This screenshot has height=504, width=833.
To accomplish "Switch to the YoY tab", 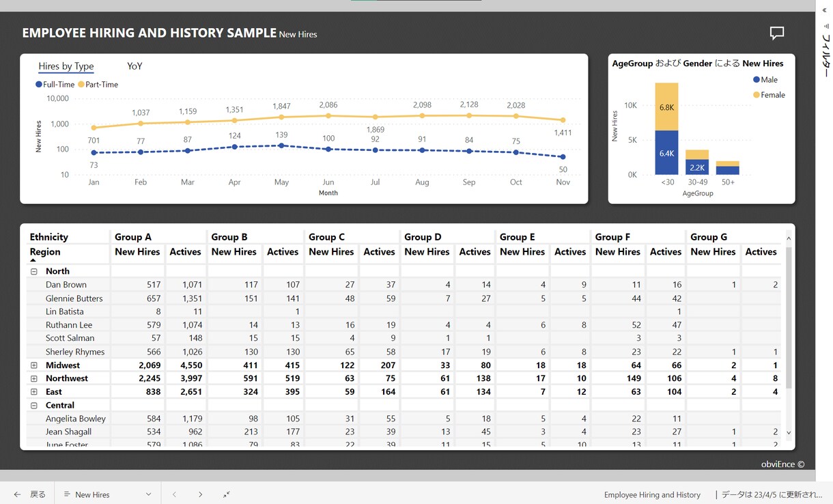I will [x=135, y=66].
